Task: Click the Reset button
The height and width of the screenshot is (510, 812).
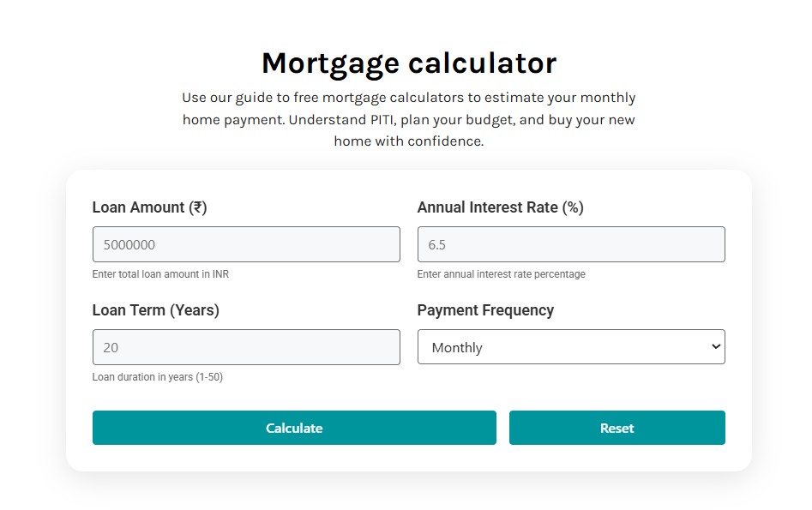Action: click(x=617, y=428)
